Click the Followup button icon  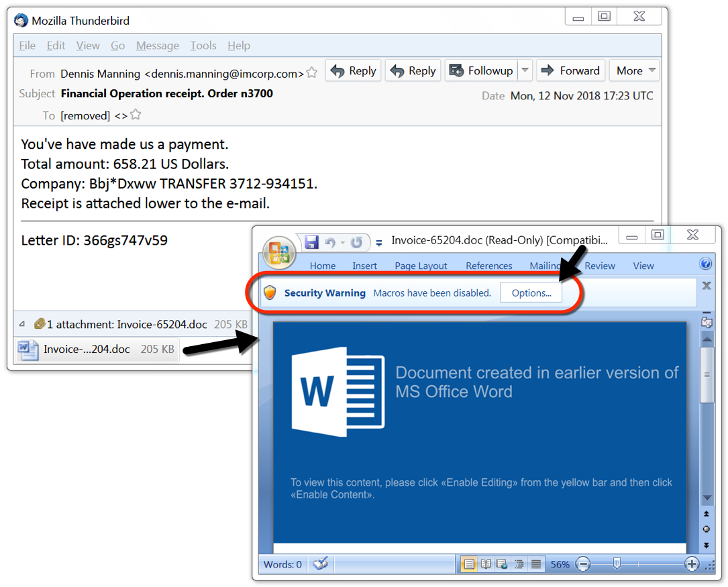pyautogui.click(x=456, y=70)
